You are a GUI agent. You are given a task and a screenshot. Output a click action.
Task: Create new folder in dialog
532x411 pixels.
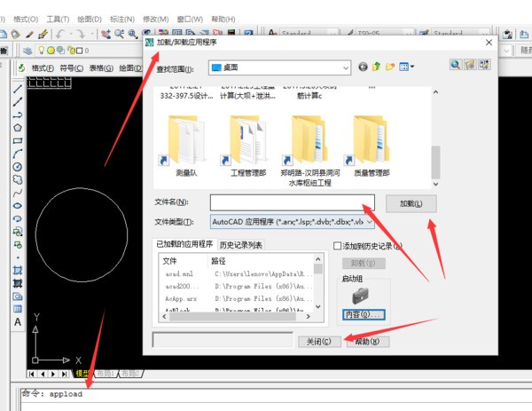(390, 67)
